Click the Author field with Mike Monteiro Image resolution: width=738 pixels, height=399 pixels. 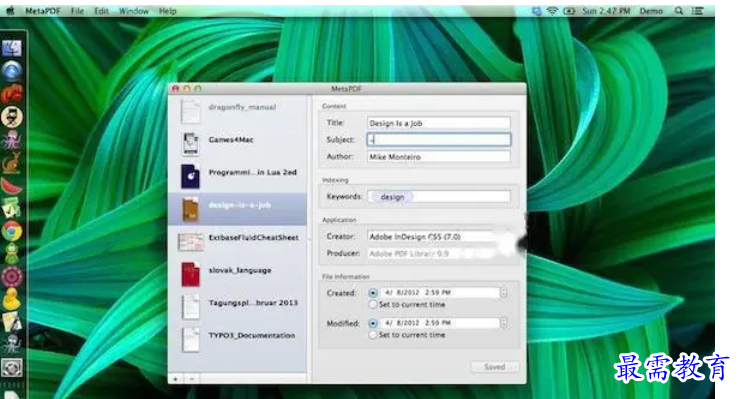click(439, 157)
